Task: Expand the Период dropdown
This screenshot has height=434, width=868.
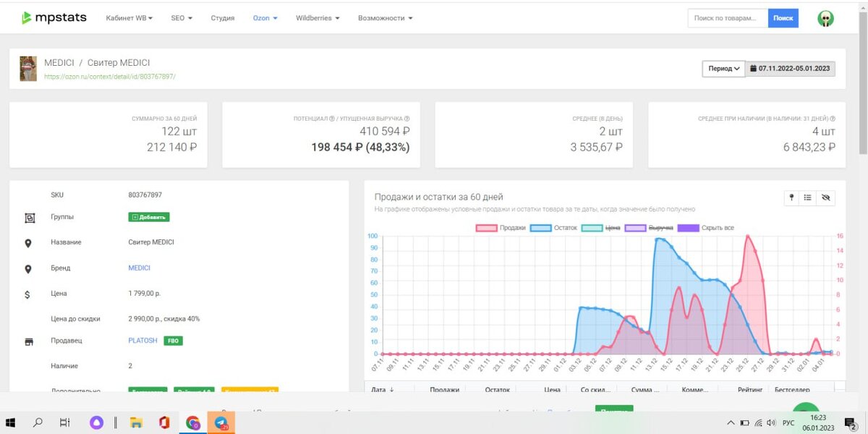Action: (723, 69)
